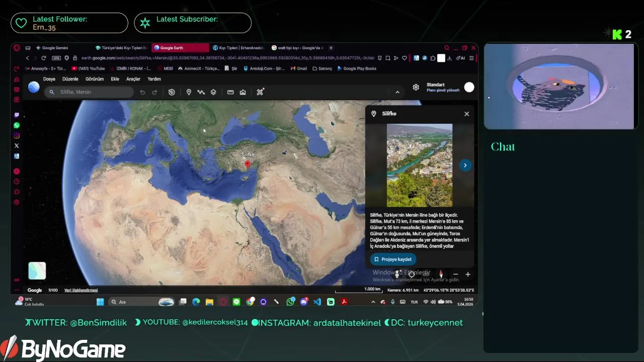Screen dimensions: 644x362
Task: Click the %100 zoom level text
Action: click(53, 290)
